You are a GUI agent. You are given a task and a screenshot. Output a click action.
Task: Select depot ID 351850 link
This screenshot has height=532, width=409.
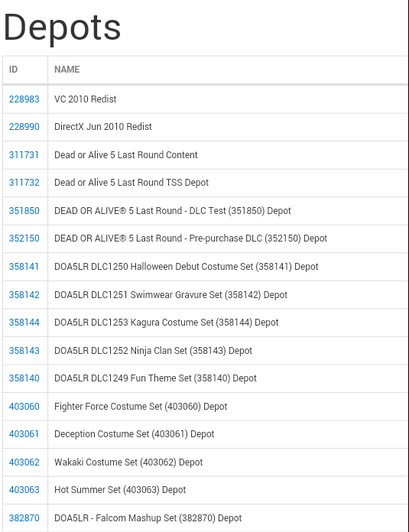pos(24,211)
